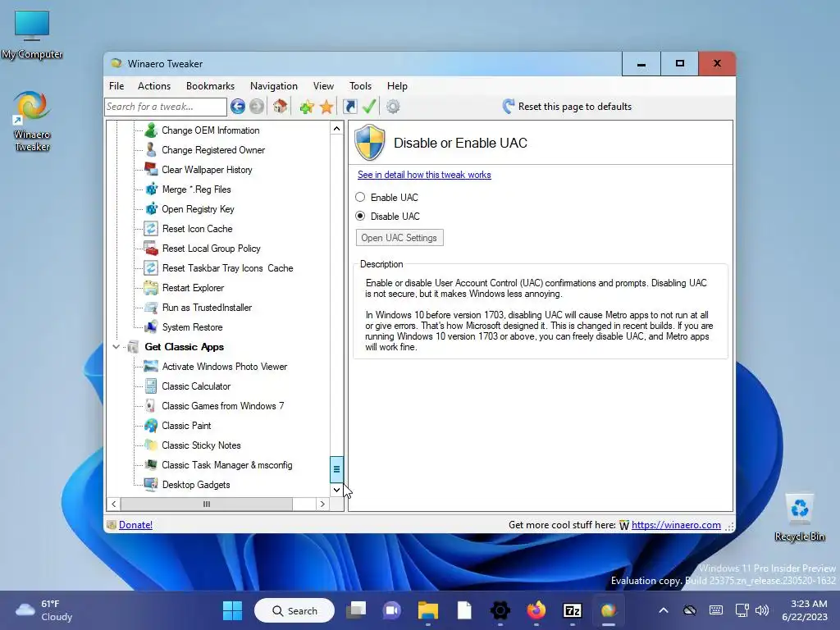Open the Navigation menu
Image resolution: width=840 pixels, height=630 pixels.
(274, 85)
